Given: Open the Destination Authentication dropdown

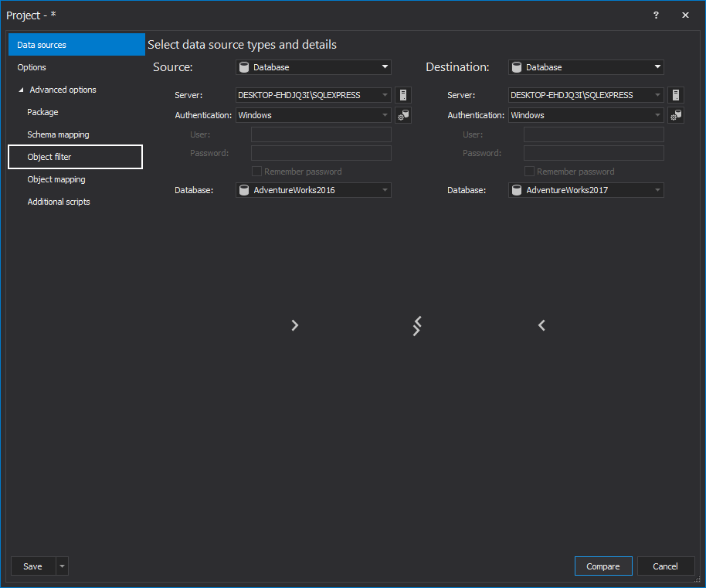Looking at the screenshot, I should (658, 115).
